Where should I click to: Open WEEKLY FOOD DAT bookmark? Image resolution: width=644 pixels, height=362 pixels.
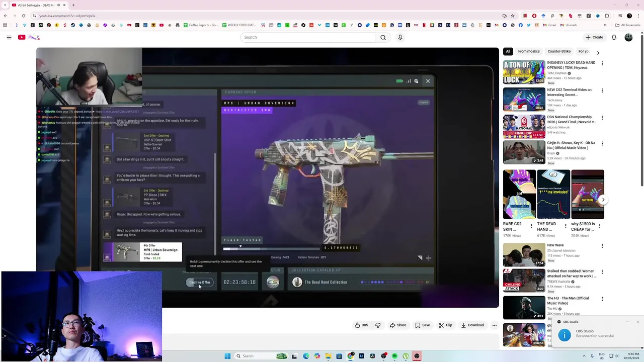click(239, 25)
